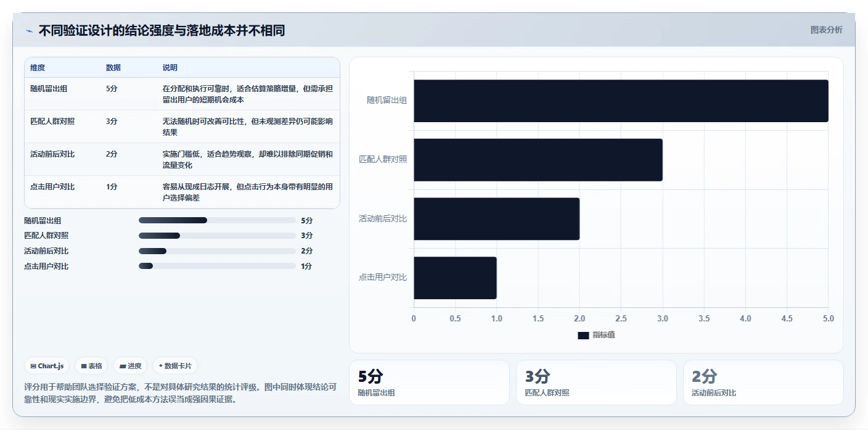Open the 2分 活动前后对比 data card
The image size is (868, 430).
[x=763, y=382]
